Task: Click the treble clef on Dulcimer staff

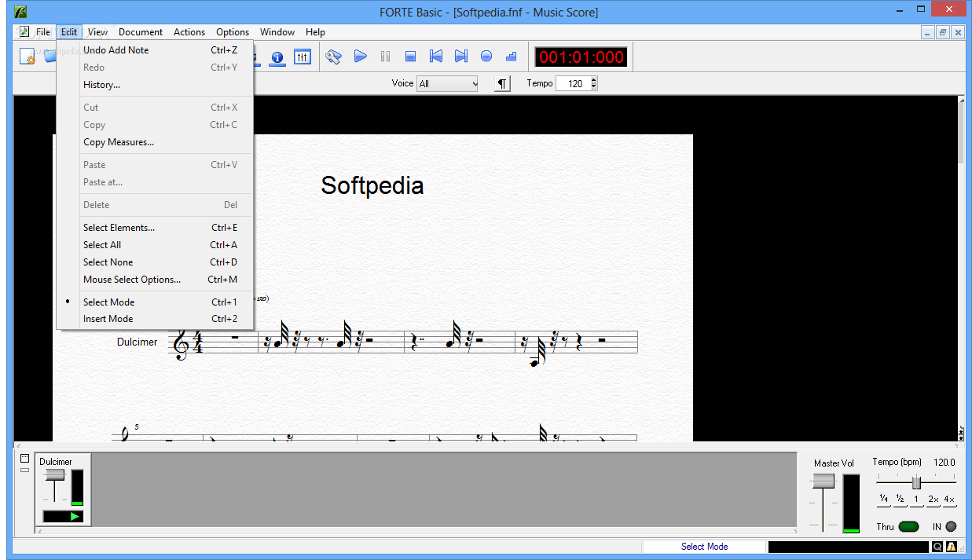Action: pyautogui.click(x=182, y=343)
